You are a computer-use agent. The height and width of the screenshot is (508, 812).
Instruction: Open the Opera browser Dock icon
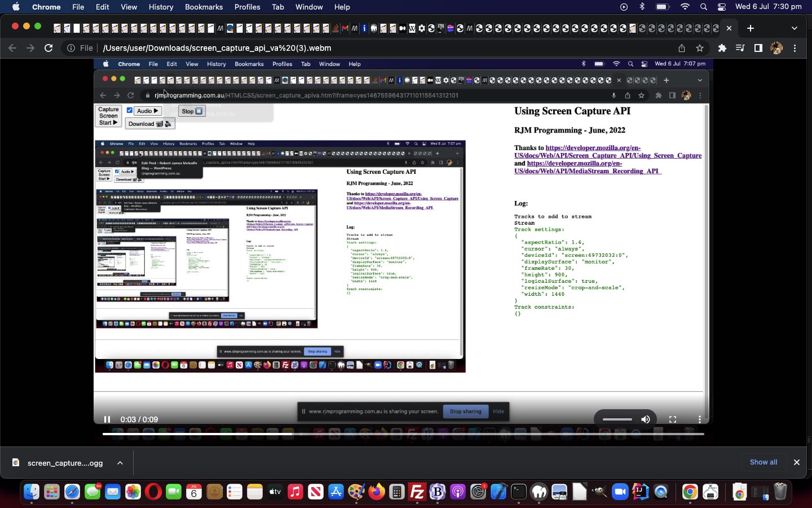[x=153, y=492]
